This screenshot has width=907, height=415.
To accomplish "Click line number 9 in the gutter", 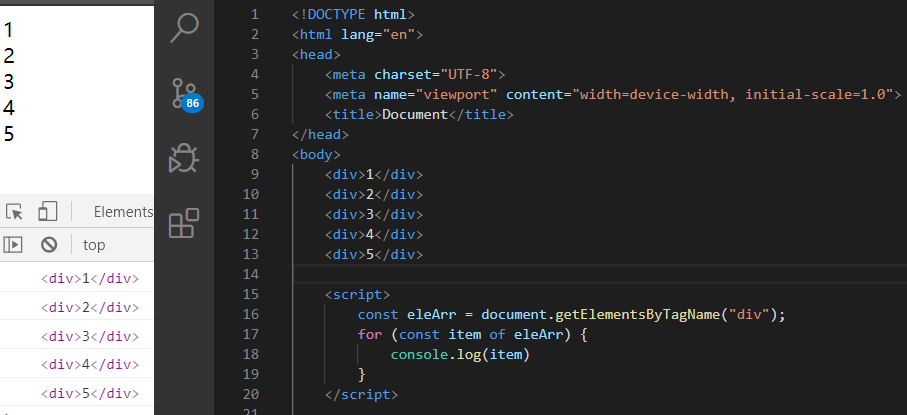I will (255, 174).
